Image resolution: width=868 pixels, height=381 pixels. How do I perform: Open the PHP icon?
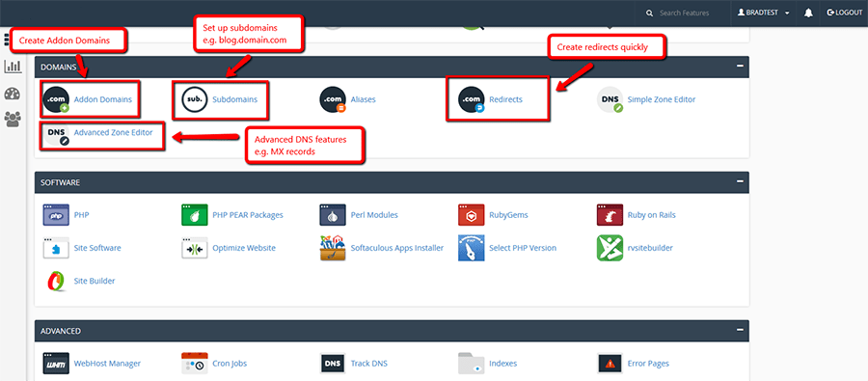coord(56,215)
